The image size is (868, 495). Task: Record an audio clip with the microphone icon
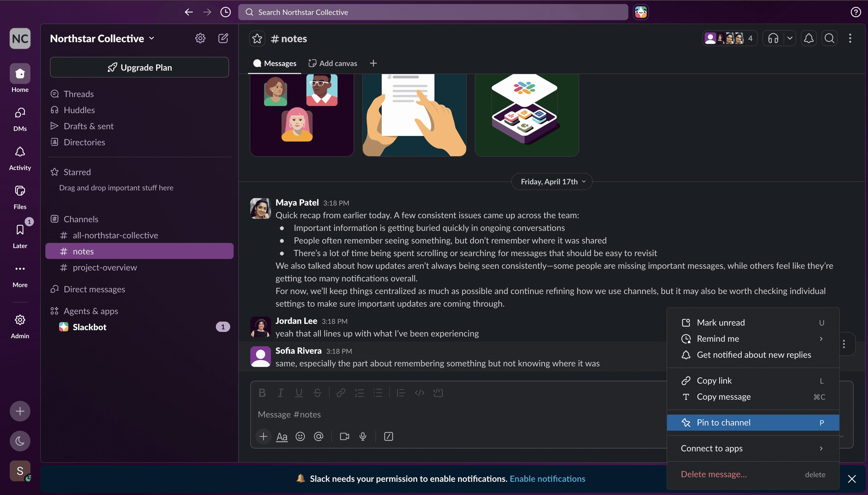[x=363, y=436]
